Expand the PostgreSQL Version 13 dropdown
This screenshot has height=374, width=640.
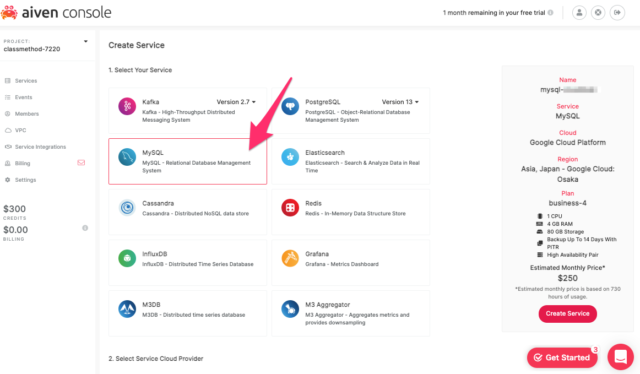(400, 102)
